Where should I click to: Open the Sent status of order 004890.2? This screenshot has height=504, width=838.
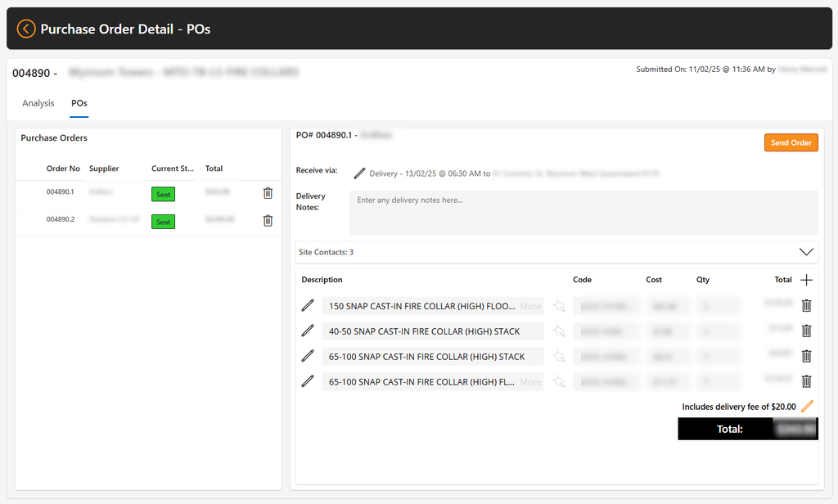tap(163, 222)
